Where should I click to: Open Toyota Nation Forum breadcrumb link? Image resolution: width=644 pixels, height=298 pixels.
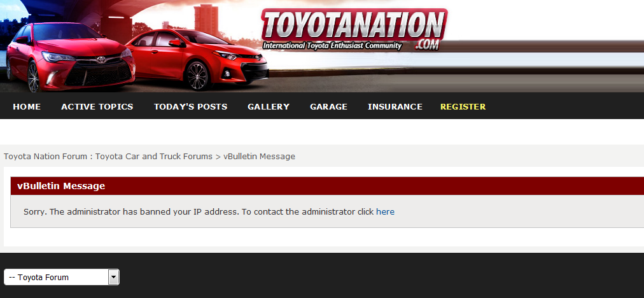tap(108, 156)
